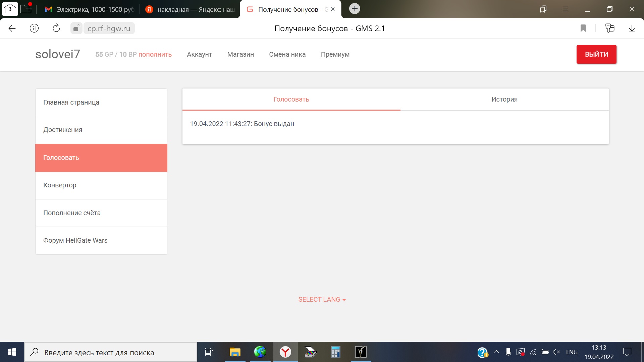Click the Windows taskbar search box

[x=111, y=352]
